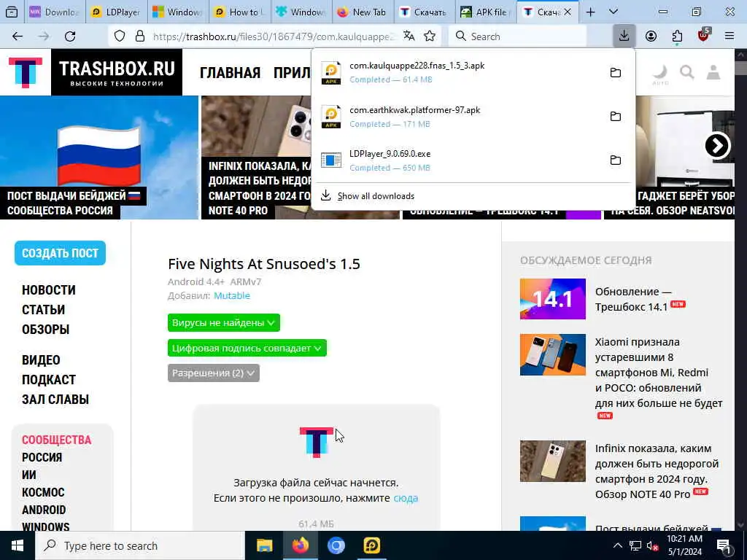Open ОБЗОРЫ in the sidebar
Image resolution: width=747 pixels, height=560 pixels.
click(46, 329)
